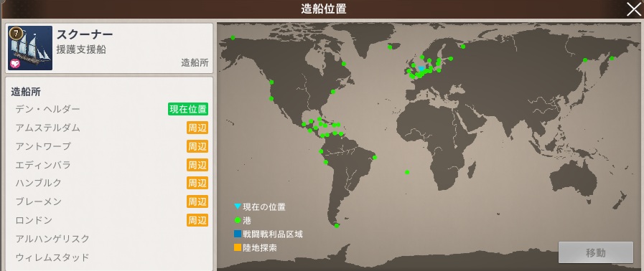Viewport: 644px width, 271px height.
Task: Select the green port dot in Alaska
Action: 233,38
